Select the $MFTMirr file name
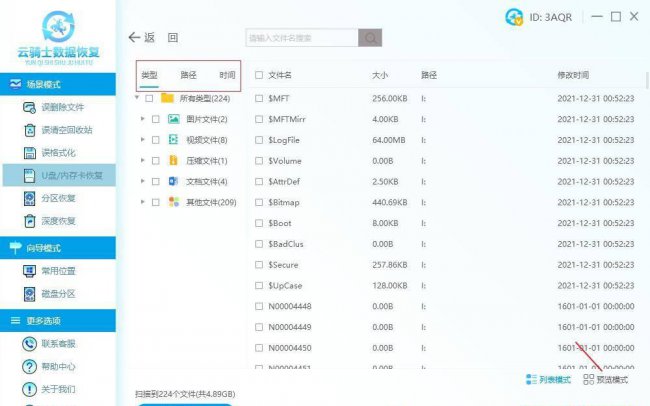The width and height of the screenshot is (650, 406). (287, 119)
